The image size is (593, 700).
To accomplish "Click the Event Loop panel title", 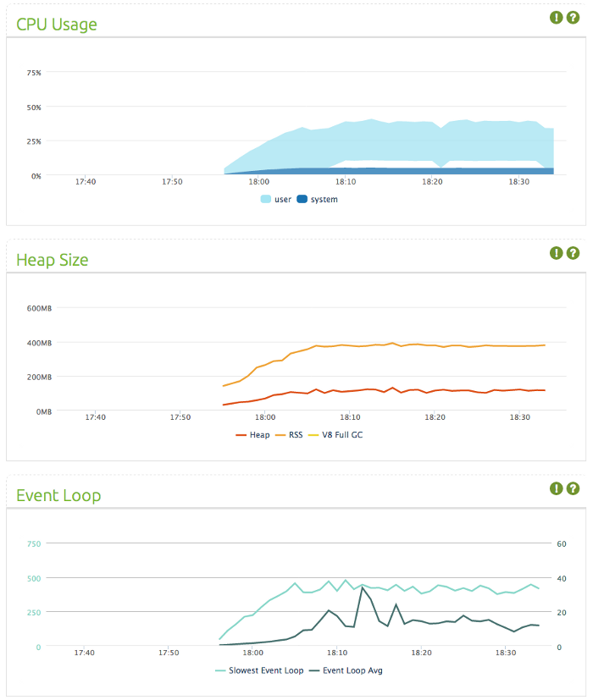I will (58, 495).
